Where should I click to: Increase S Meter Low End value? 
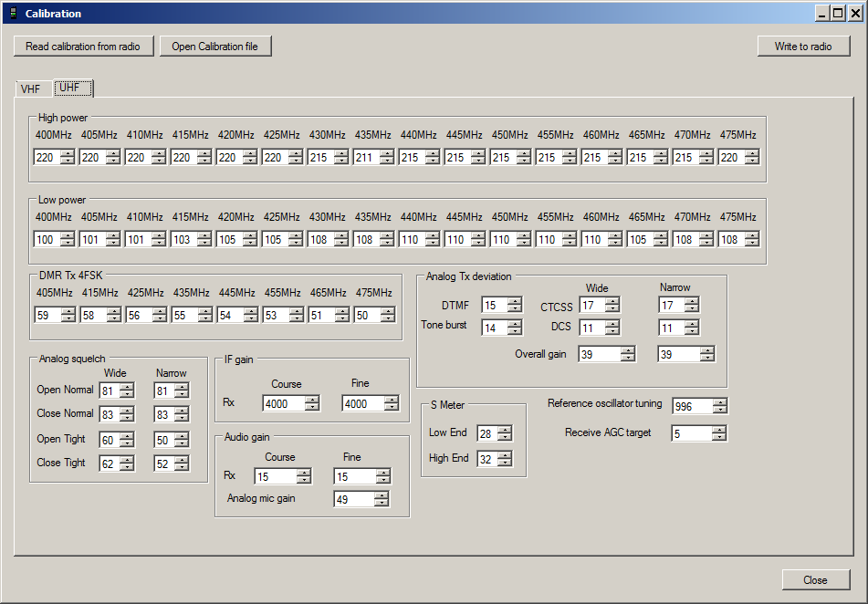(504, 430)
